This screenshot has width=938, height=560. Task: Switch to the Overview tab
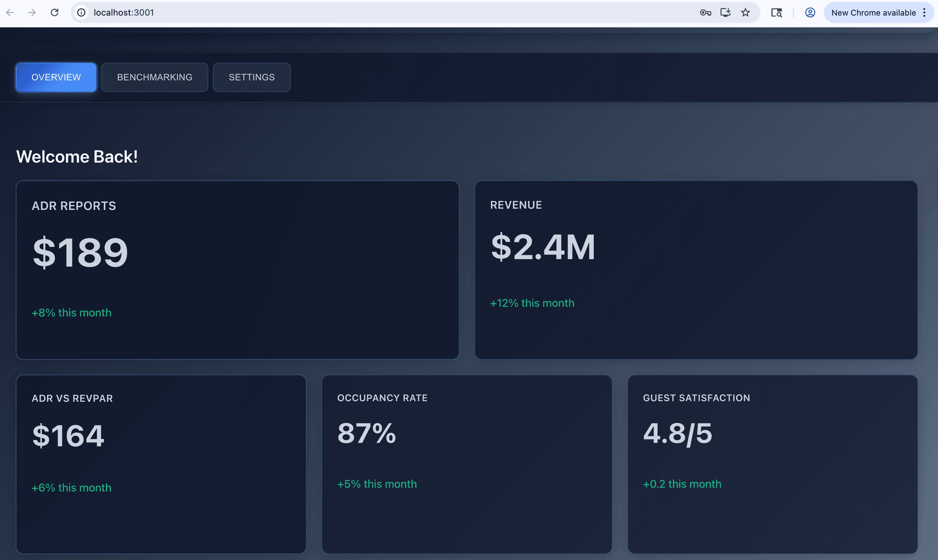[56, 77]
